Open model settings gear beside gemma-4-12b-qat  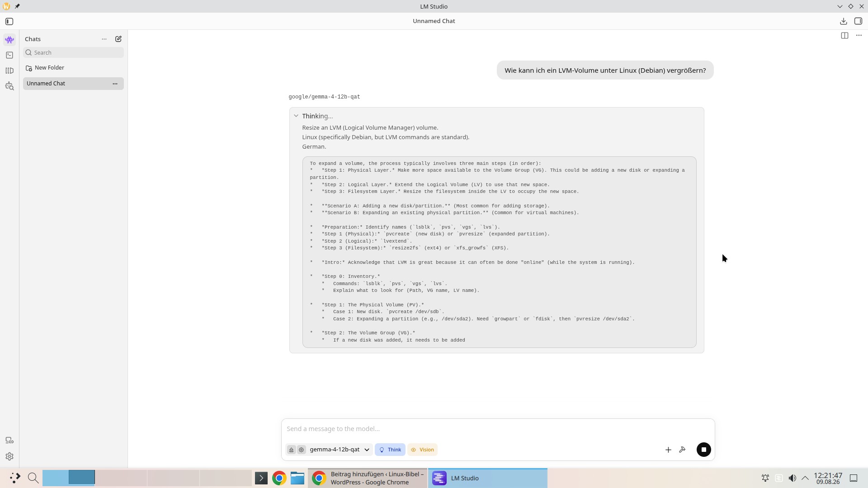[302, 450]
